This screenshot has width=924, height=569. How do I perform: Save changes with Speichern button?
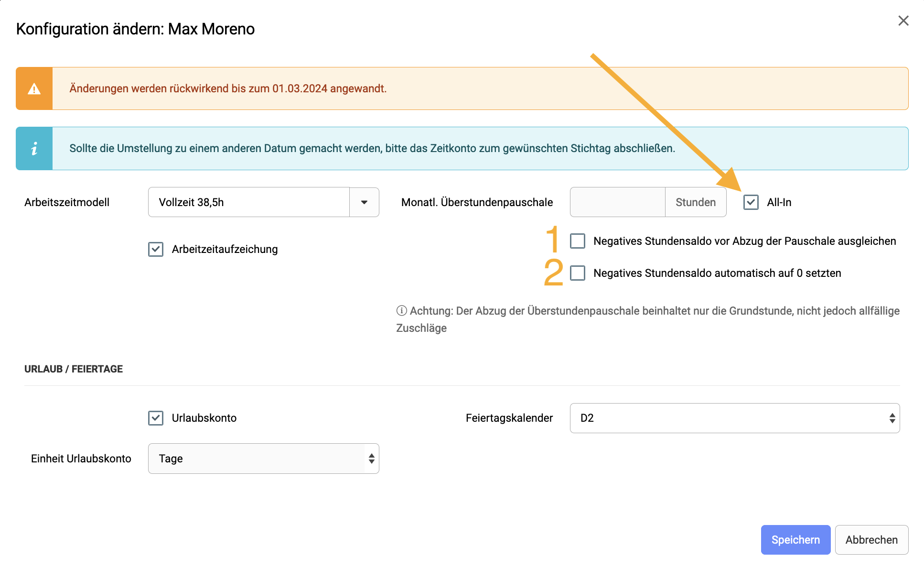(x=795, y=540)
